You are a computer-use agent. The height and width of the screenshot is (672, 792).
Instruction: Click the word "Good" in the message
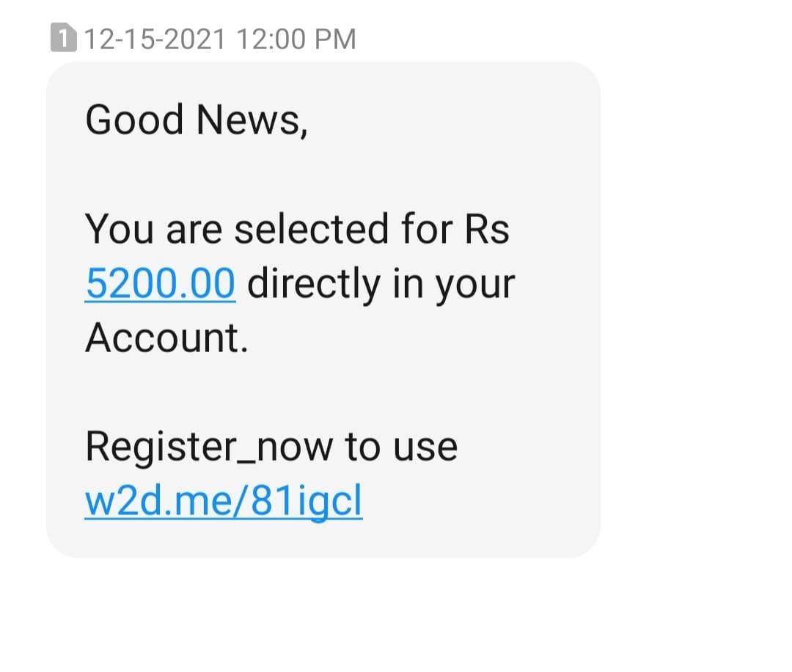(x=134, y=120)
